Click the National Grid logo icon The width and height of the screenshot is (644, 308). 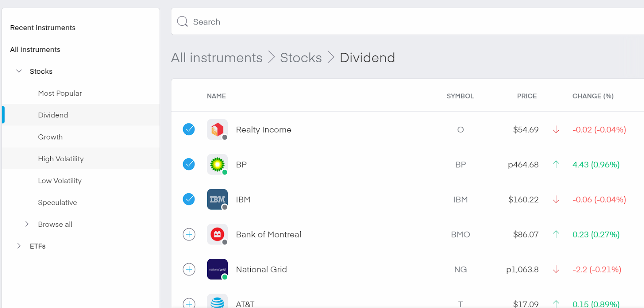tap(217, 269)
